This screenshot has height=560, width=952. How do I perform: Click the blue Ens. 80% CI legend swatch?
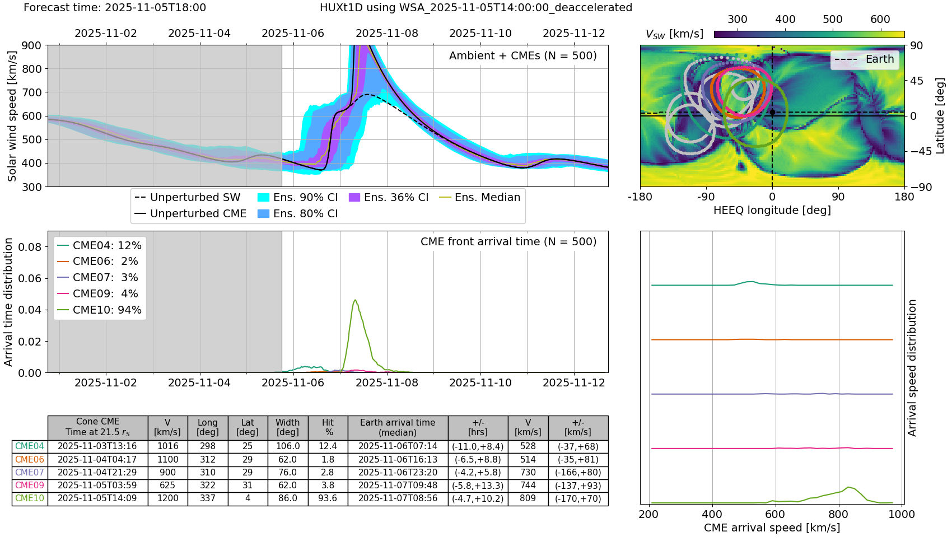point(264,214)
